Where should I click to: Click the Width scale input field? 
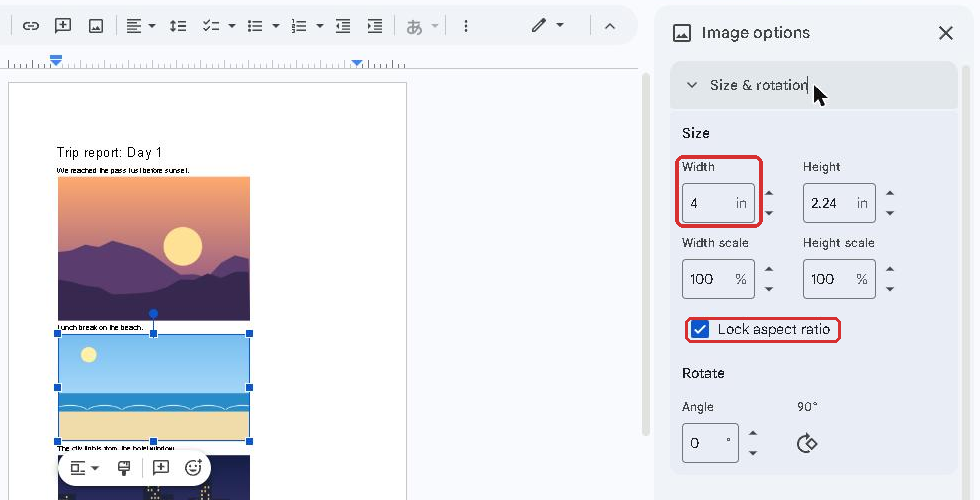pyautogui.click(x=718, y=279)
